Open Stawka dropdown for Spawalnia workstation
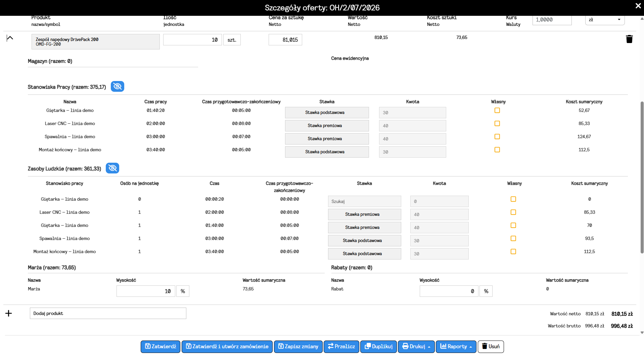This screenshot has width=644, height=358. coord(327,139)
